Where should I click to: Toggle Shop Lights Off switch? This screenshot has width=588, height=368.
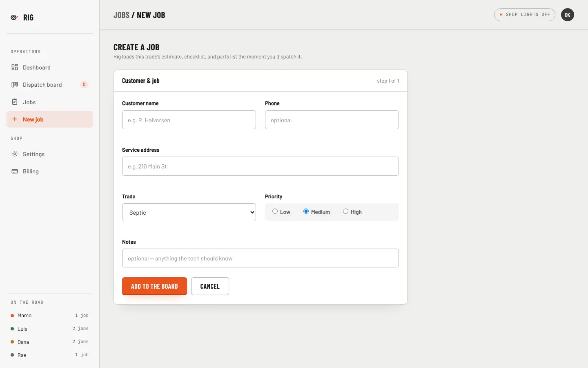click(x=524, y=15)
